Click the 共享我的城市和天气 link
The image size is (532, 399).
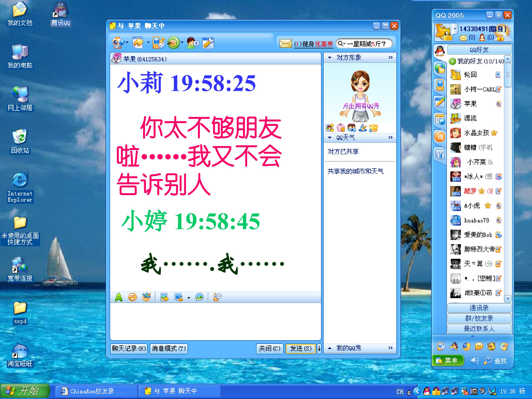click(355, 171)
